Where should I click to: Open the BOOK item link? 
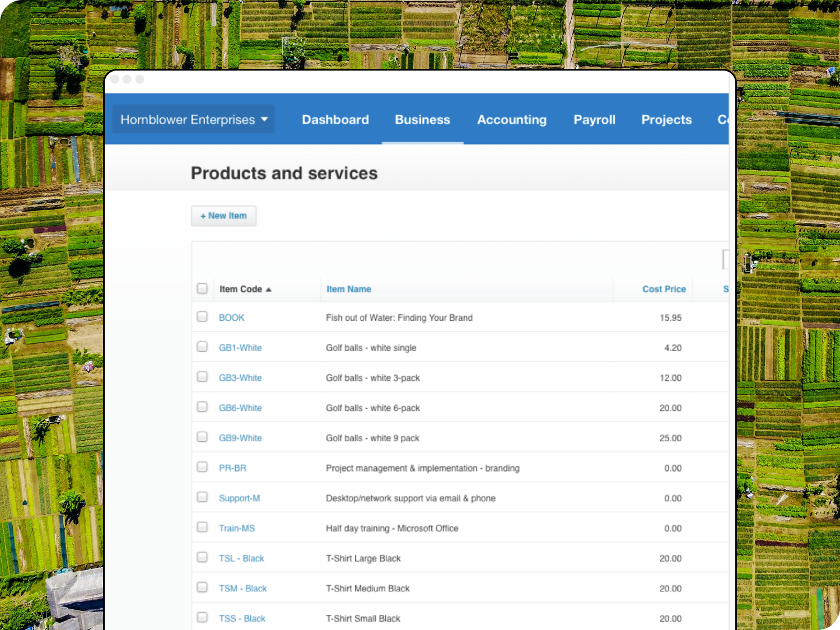pos(232,318)
